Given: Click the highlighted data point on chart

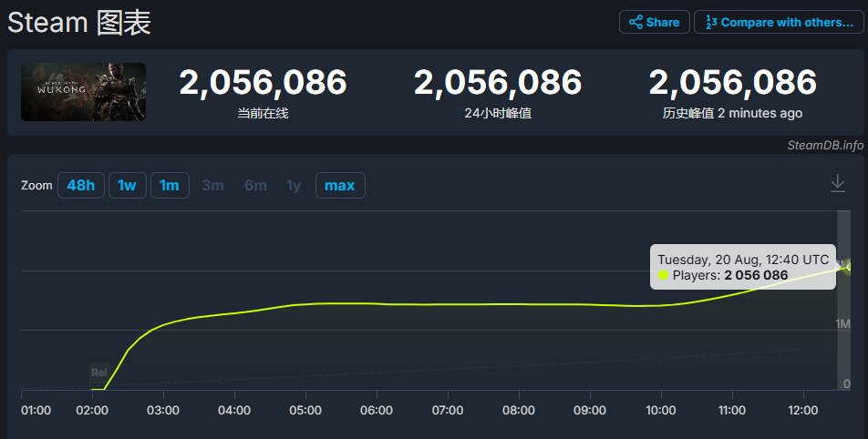Looking at the screenshot, I should coord(849,267).
